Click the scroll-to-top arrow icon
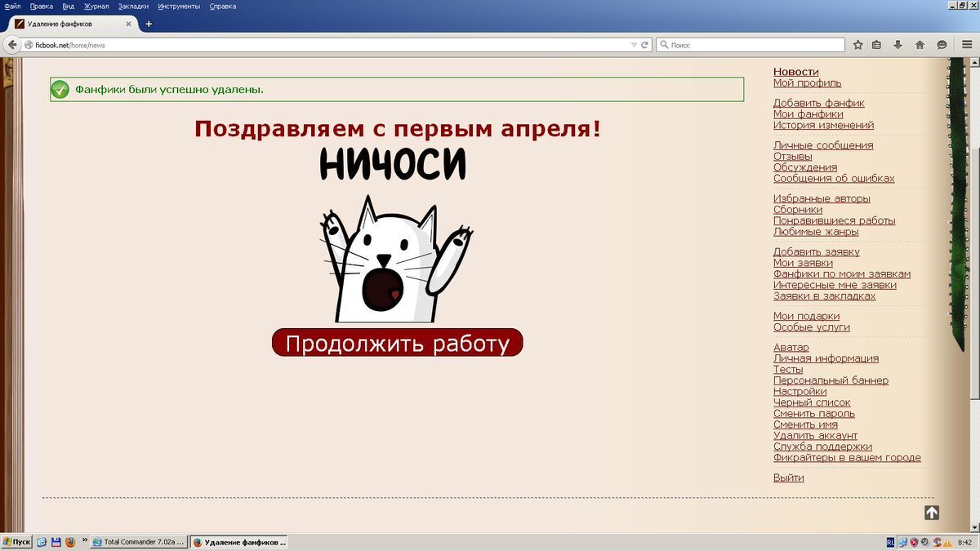 pyautogui.click(x=932, y=513)
